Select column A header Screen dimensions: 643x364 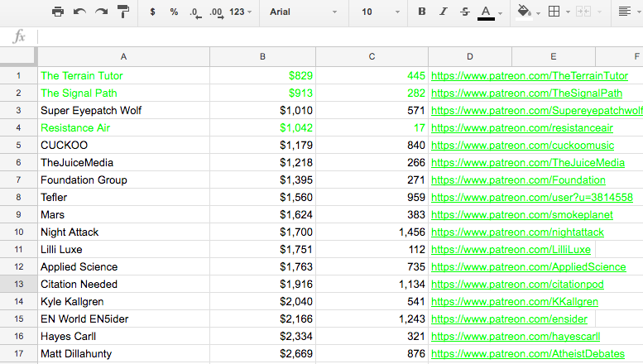click(x=123, y=56)
